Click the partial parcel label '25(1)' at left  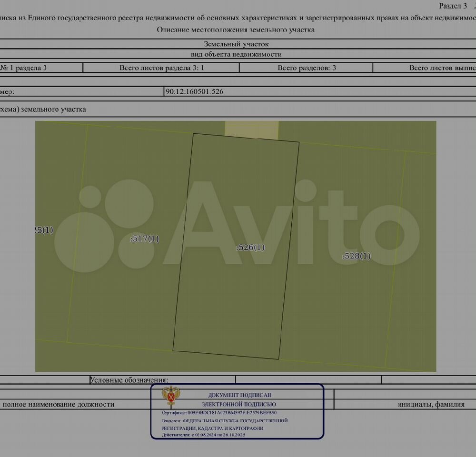pyautogui.click(x=44, y=230)
